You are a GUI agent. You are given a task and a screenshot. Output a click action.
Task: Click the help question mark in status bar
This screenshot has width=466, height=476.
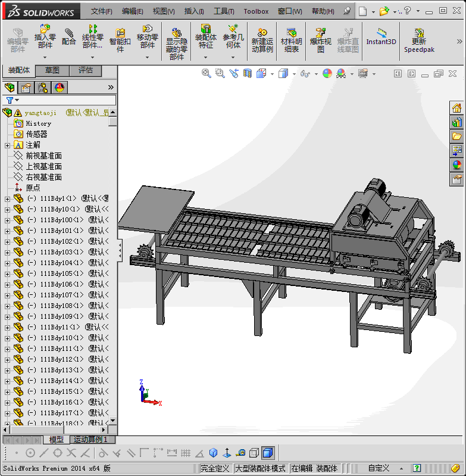417,468
